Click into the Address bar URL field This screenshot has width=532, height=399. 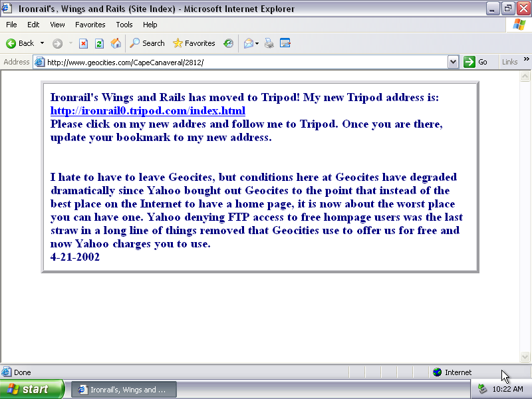pyautogui.click(x=246, y=63)
